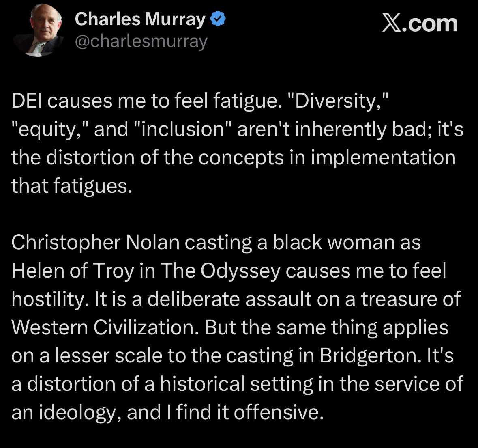Click the phrase "Helen of Troy"
Screen dimensions: 478x448
[73, 271]
